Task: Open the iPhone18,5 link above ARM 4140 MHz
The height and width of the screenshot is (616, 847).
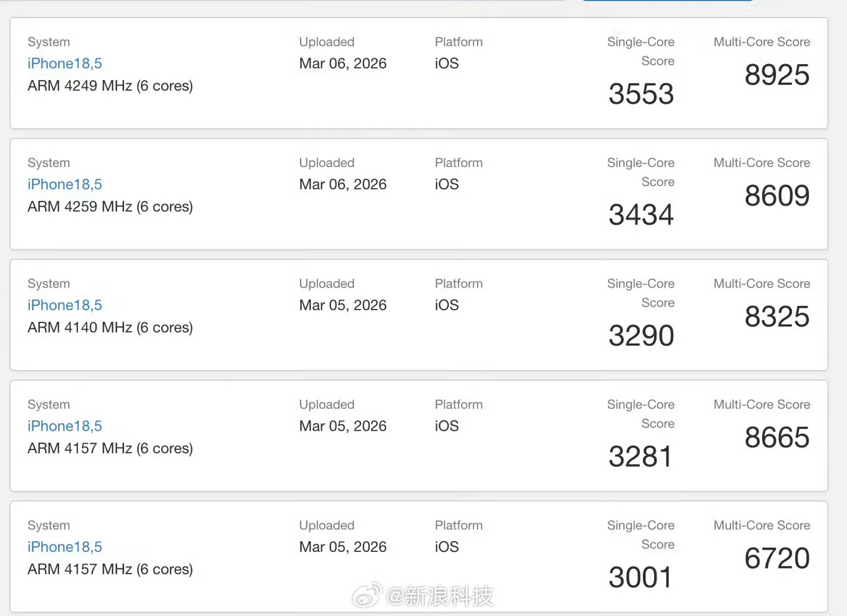Action: (65, 305)
